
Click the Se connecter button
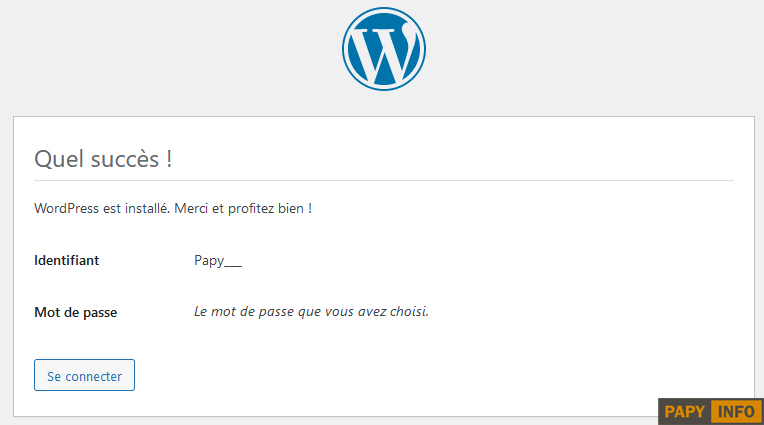[84, 375]
